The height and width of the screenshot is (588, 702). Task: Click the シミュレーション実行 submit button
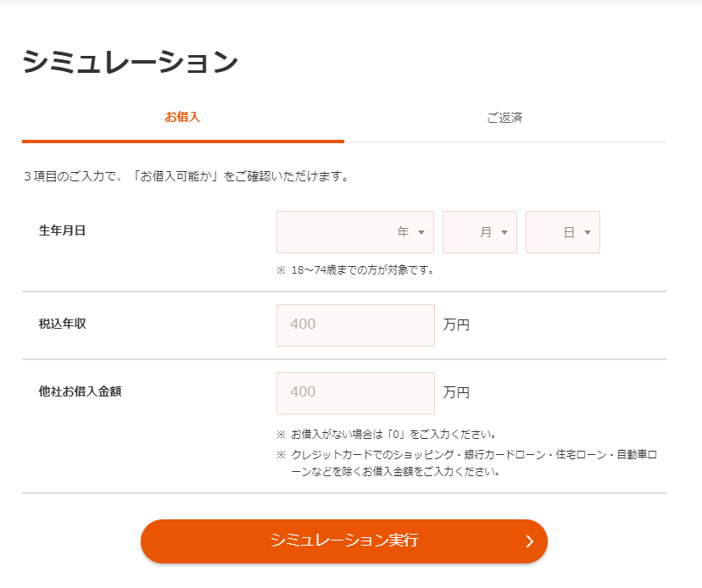(x=345, y=541)
